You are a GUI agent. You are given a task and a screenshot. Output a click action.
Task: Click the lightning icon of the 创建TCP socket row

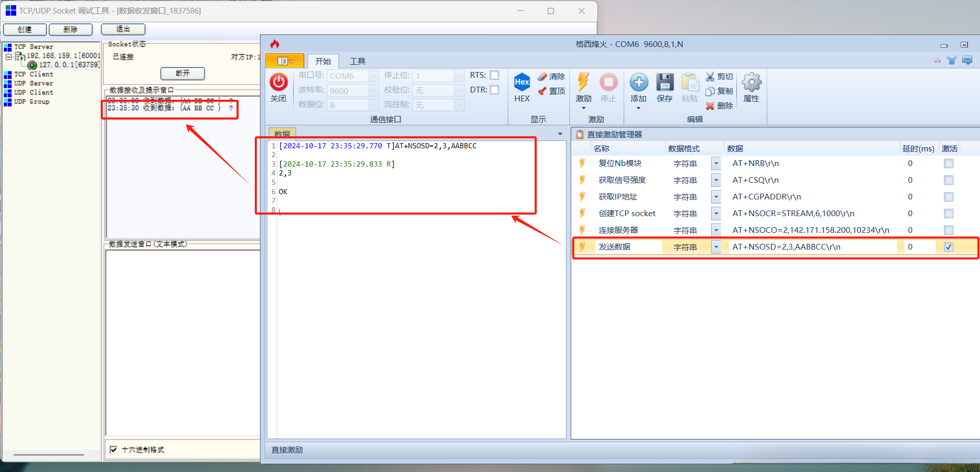[582, 214]
